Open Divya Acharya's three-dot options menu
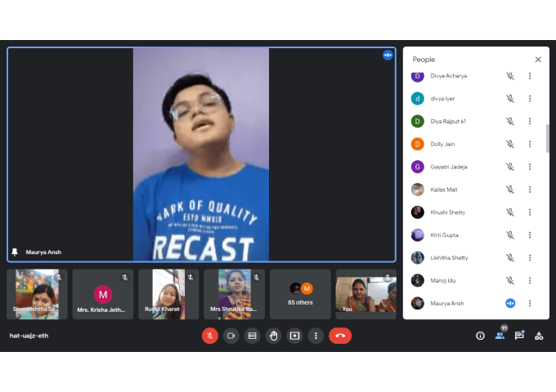This screenshot has height=392, width=556. tap(530, 76)
